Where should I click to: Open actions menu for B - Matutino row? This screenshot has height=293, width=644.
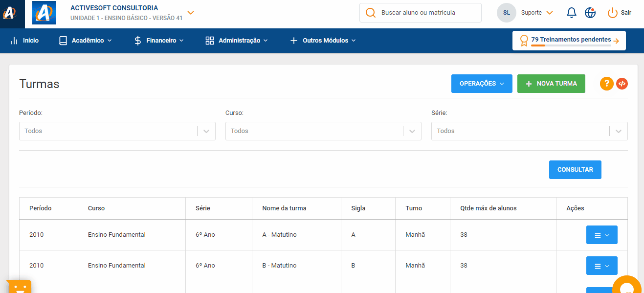tap(602, 266)
